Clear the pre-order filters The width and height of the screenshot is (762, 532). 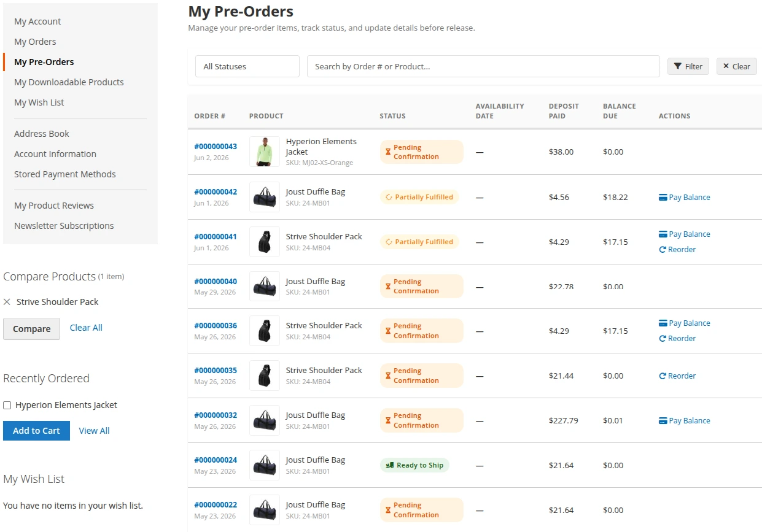point(737,66)
